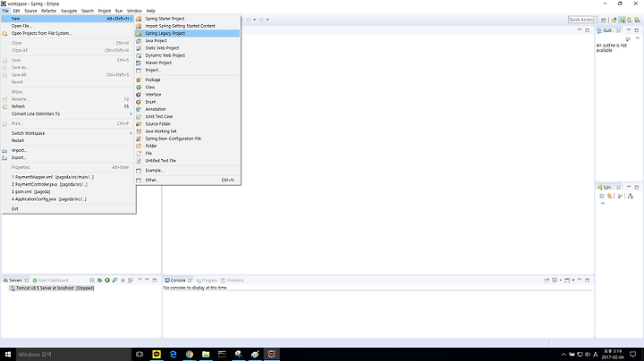Open the Example... wizard entry
Screen dimensions: 644x361
point(187,171)
